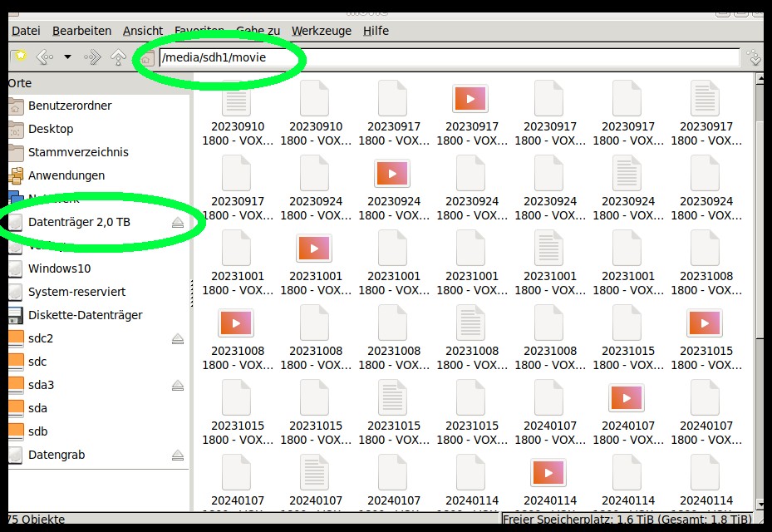Select the Datengrab volume
772x532 pixels.
[98, 455]
